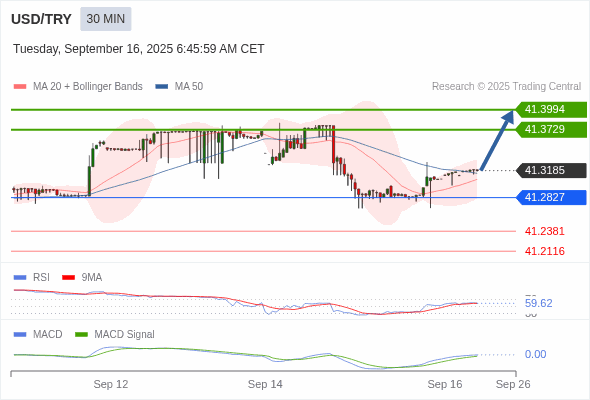Viewport: 590px width, 400px height.
Task: Click the Sep 16 axis label
Action: pyautogui.click(x=445, y=384)
